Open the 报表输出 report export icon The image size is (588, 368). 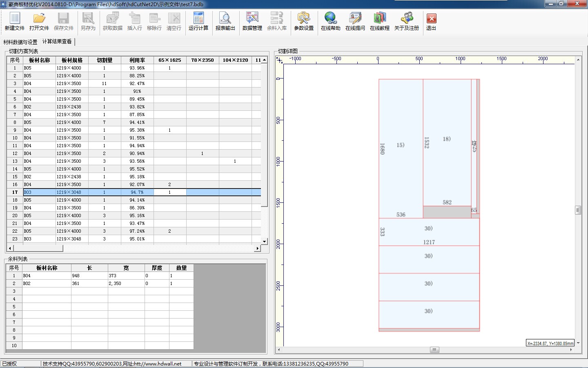coord(225,21)
